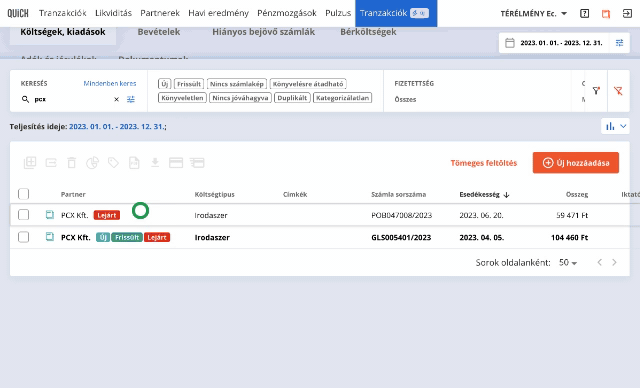This screenshot has width=640, height=388.
Task: Click the QUICK logo
Action: (18, 13)
